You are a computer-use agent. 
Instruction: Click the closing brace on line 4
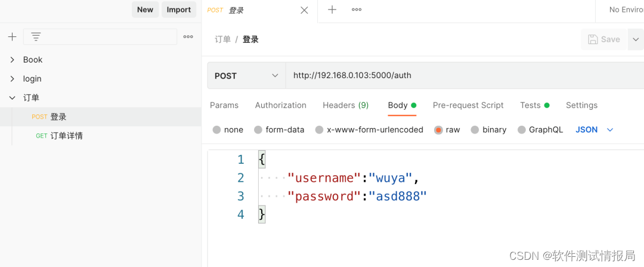[262, 215]
